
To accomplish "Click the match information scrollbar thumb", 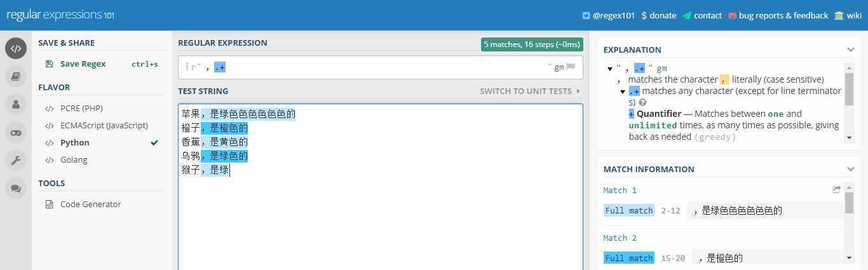I will 849,203.
